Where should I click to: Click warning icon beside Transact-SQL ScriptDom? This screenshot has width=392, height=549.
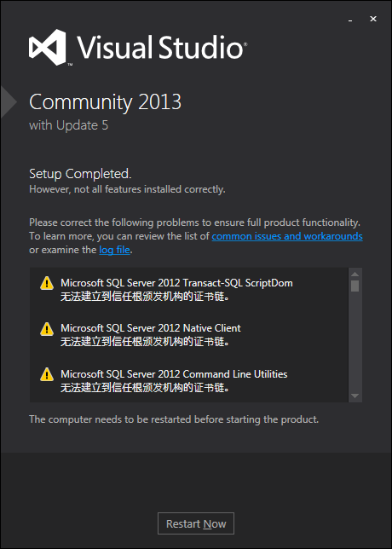47,283
